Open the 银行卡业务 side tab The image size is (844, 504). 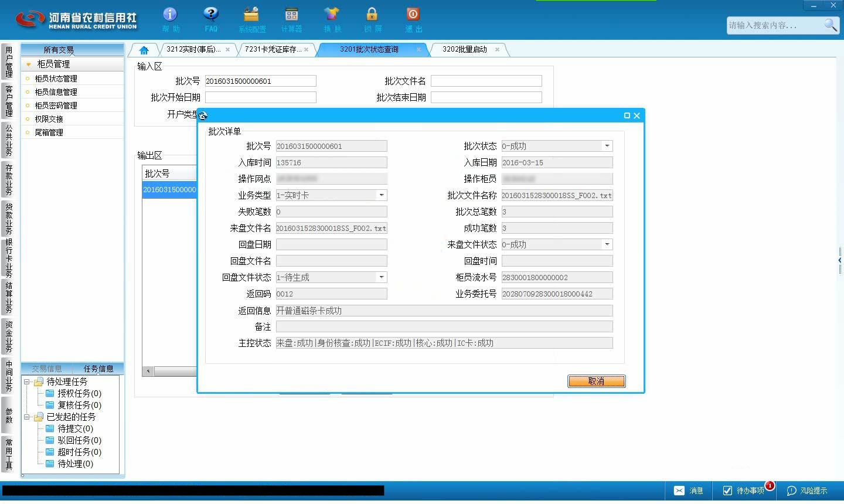[9, 258]
